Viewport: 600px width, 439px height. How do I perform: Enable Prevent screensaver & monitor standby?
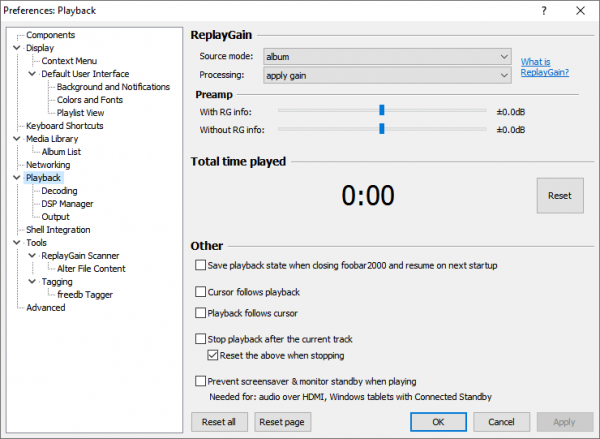coord(201,381)
